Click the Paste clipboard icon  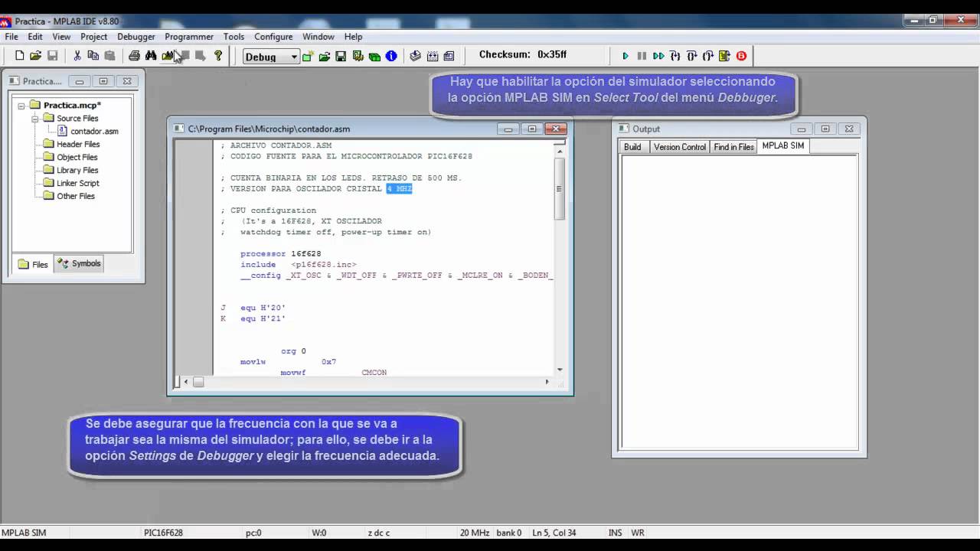110,56
